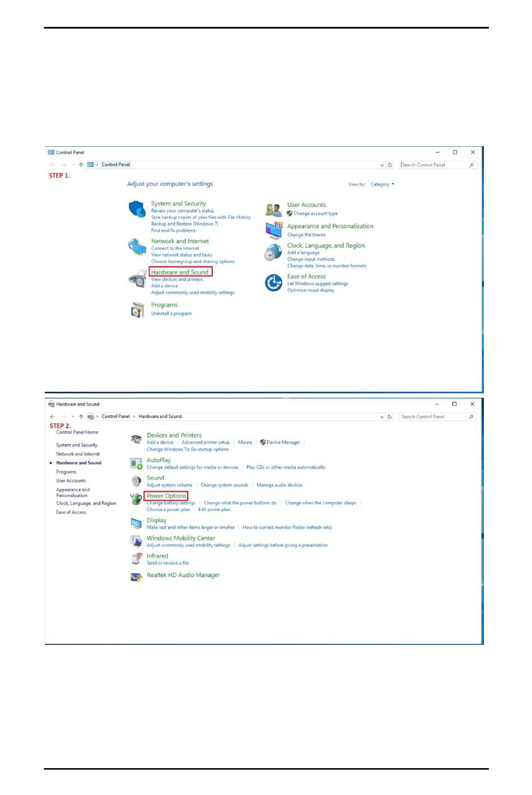
Task: Open the highlighted Power Options heading
Action: pyautogui.click(x=166, y=496)
